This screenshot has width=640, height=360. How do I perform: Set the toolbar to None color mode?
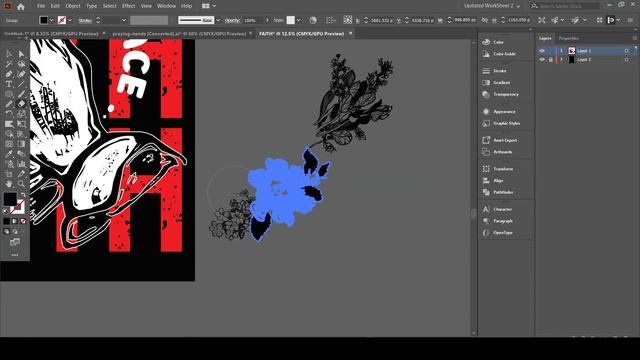(23, 221)
